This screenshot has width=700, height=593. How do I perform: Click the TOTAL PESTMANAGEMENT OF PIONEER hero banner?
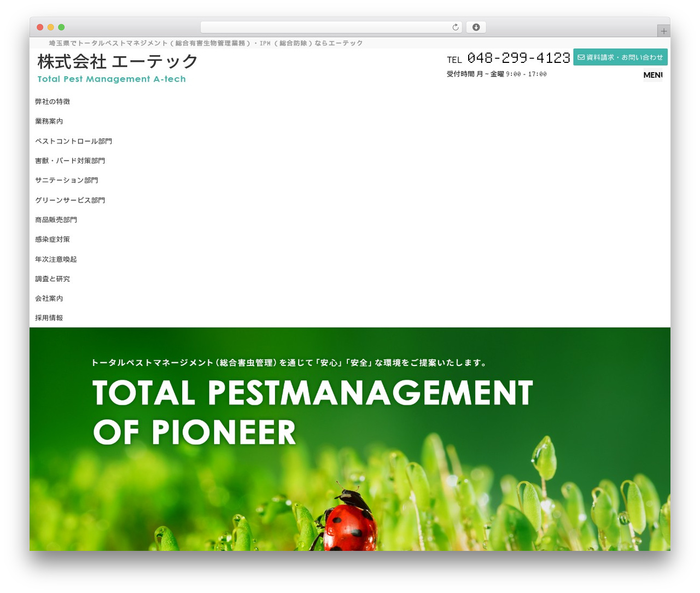[x=350, y=439]
